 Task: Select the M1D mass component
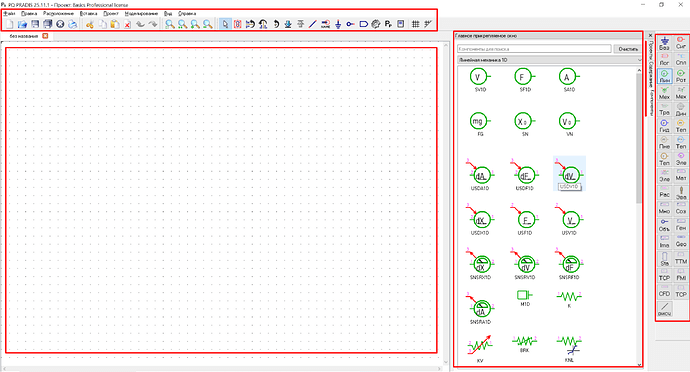pyautogui.click(x=525, y=298)
